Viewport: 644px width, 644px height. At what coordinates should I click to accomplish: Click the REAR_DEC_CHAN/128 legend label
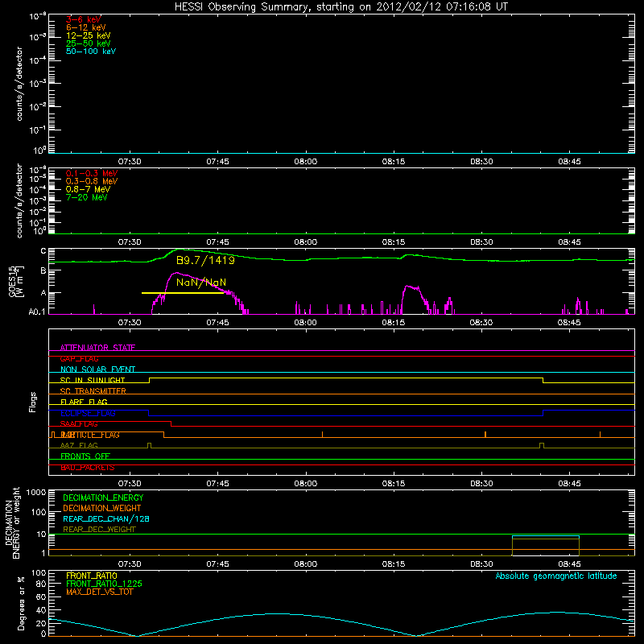pyautogui.click(x=106, y=519)
